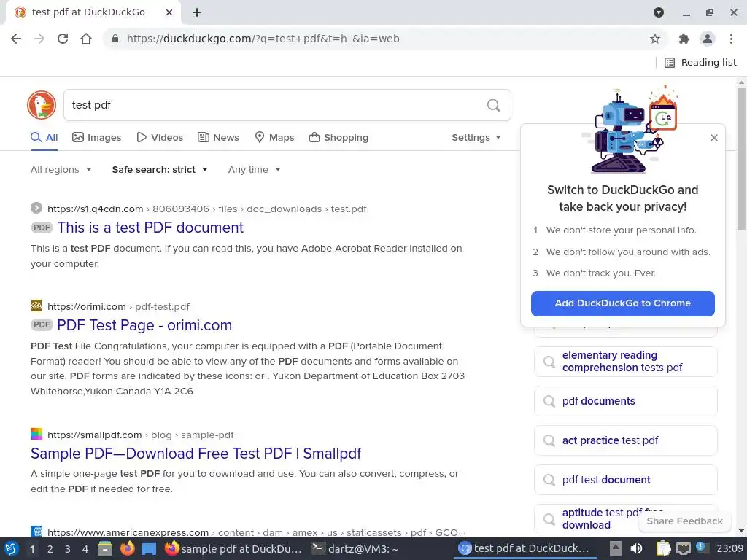
Task: Bookmark this page with the star
Action: tap(655, 39)
